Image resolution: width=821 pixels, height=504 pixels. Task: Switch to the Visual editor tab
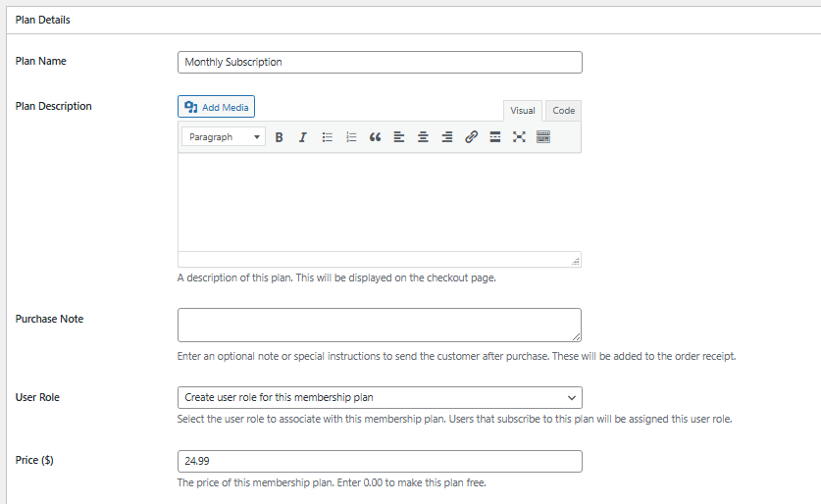523,111
